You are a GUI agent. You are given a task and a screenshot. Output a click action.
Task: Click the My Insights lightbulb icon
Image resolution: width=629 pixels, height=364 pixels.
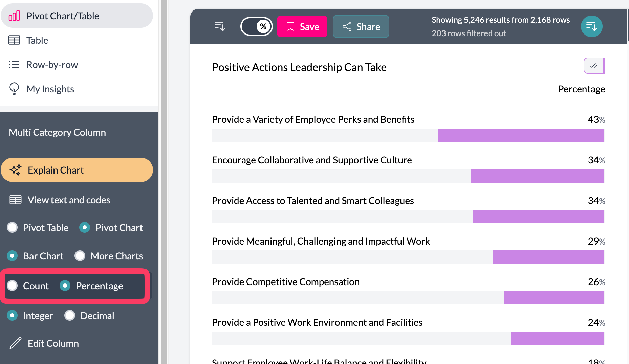[14, 89]
